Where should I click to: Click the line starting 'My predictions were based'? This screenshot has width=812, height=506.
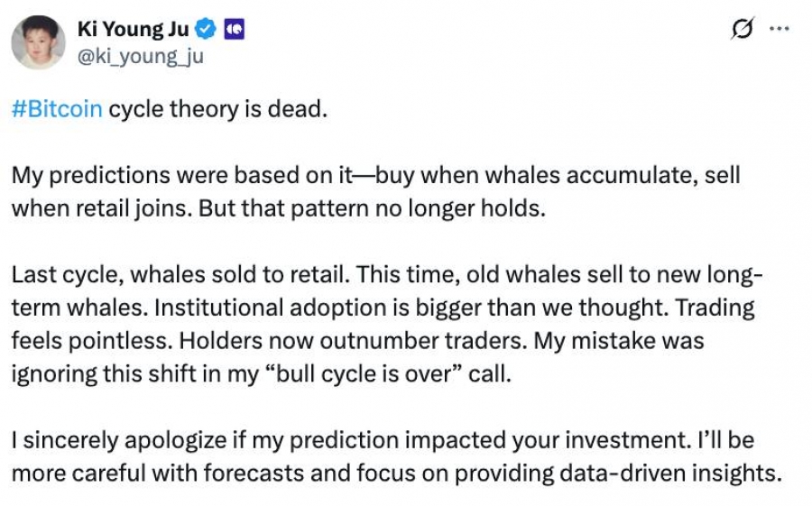point(376,176)
